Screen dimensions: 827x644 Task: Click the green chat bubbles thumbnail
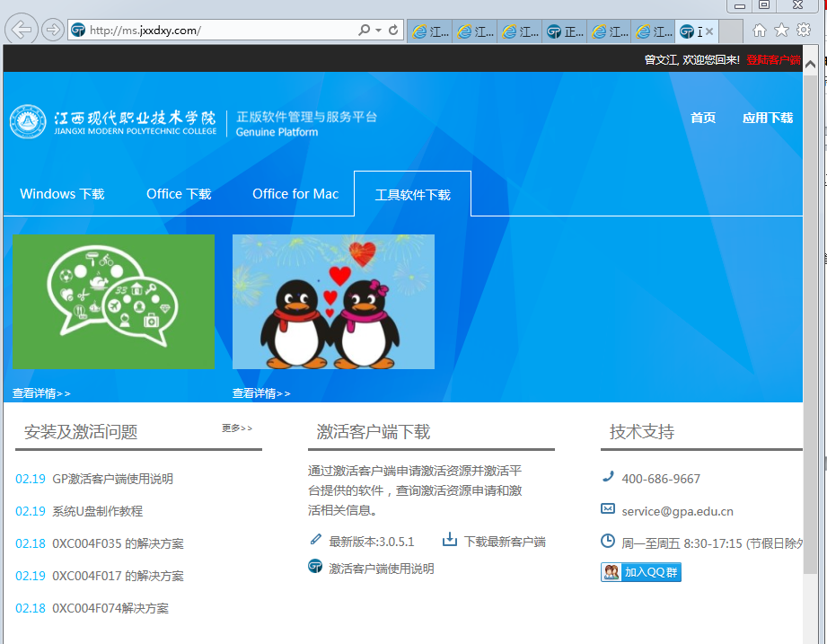(x=113, y=302)
